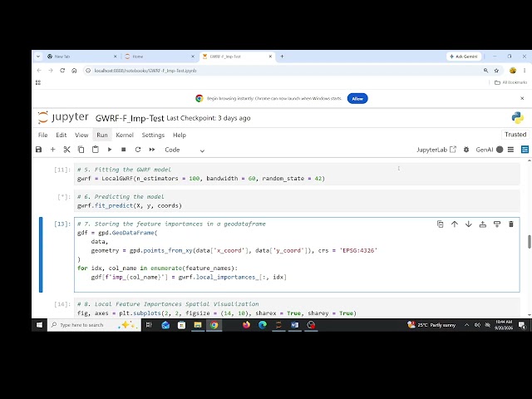Insert a cell below cell 13
The height and width of the screenshot is (399, 532).
[x=497, y=224]
